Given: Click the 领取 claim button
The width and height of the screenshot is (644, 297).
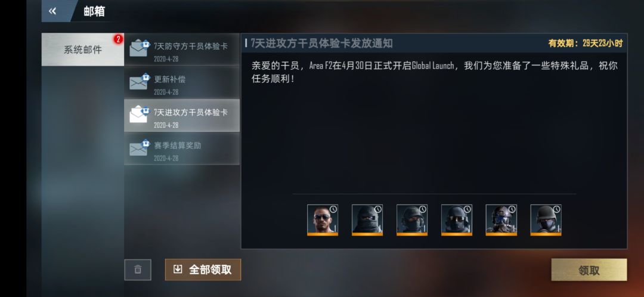Looking at the screenshot, I should coord(589,270).
